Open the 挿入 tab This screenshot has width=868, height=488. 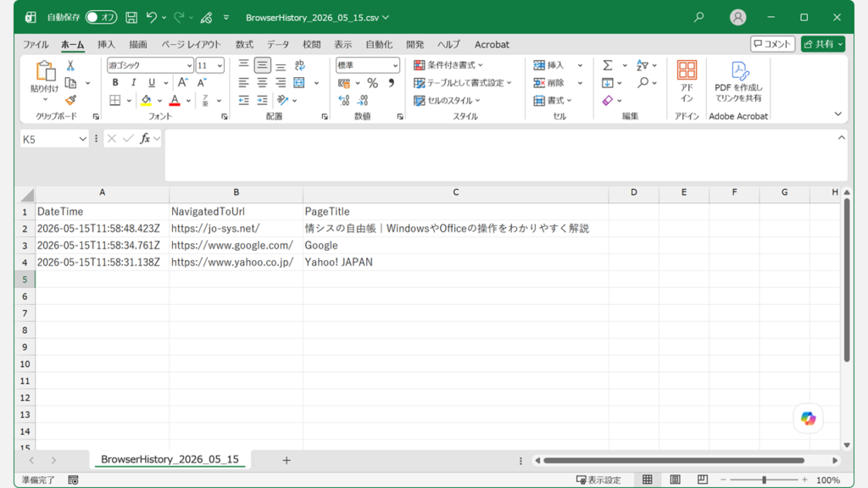106,44
